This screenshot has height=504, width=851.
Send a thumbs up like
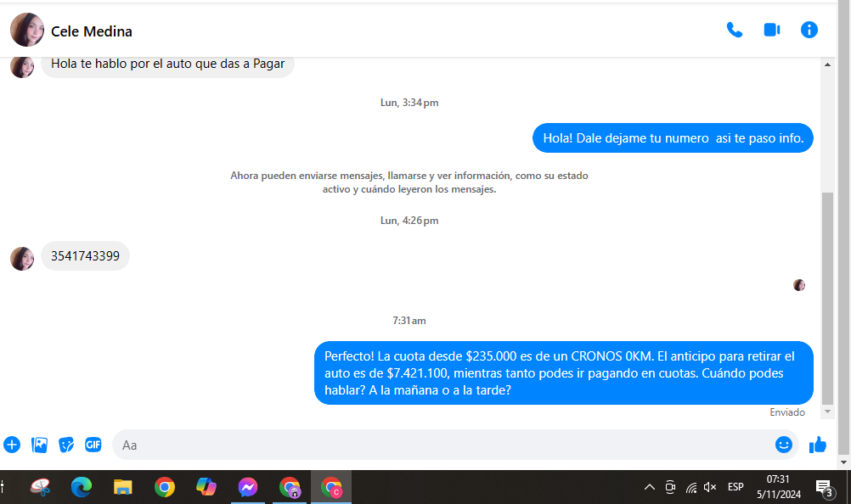[818, 445]
